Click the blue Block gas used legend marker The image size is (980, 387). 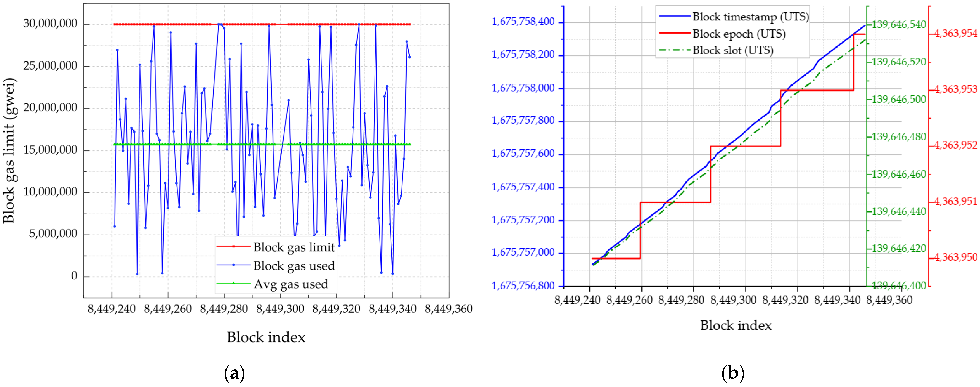[x=234, y=265]
